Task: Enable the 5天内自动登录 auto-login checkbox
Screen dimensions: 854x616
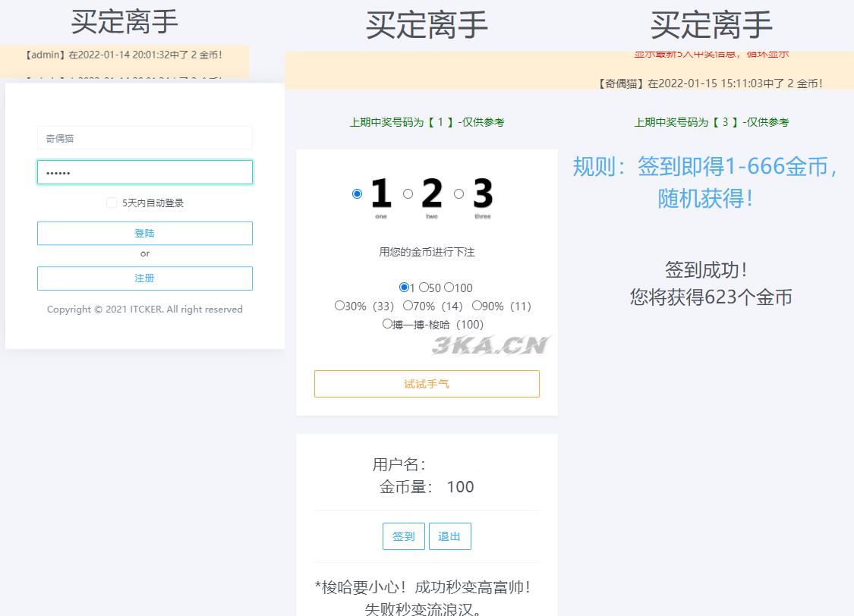Action: (x=111, y=202)
